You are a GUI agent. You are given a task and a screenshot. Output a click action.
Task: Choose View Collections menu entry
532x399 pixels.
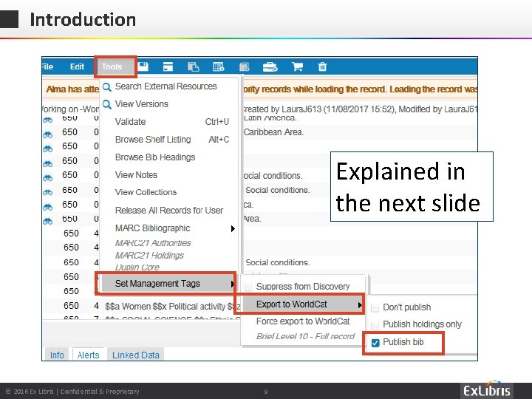[146, 192]
